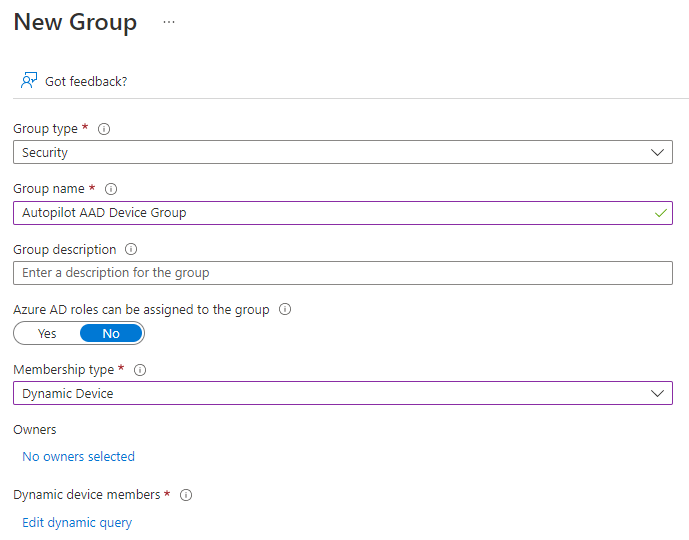This screenshot has height=540, width=689.
Task: Open the Group type Security dropdown
Action: point(343,152)
